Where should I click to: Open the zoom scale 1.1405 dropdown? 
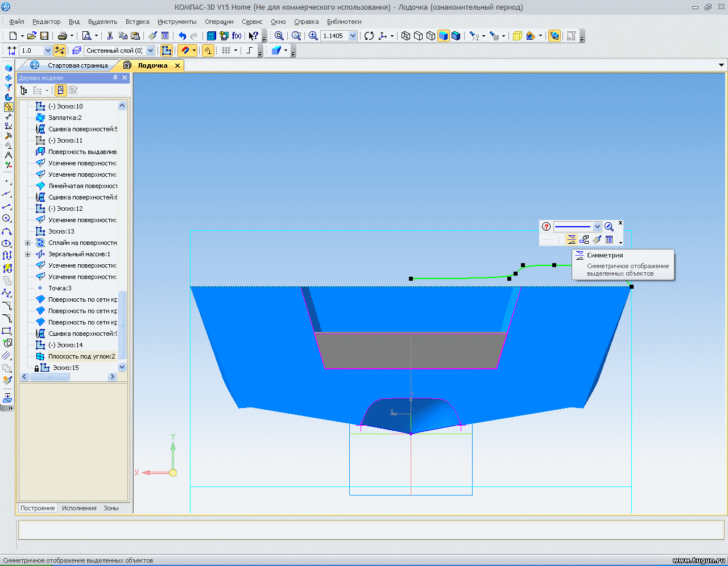pos(353,36)
